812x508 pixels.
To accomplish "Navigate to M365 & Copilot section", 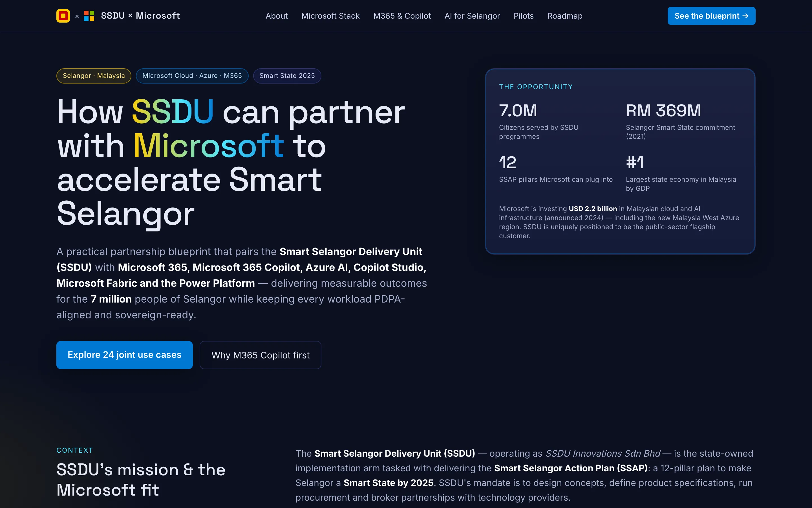I will coord(402,16).
